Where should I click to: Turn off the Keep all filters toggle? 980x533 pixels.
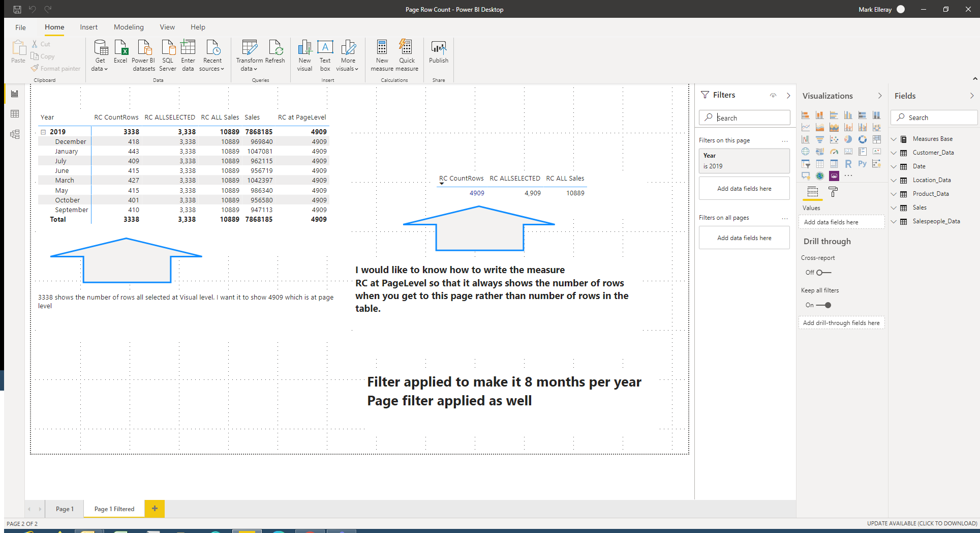823,305
